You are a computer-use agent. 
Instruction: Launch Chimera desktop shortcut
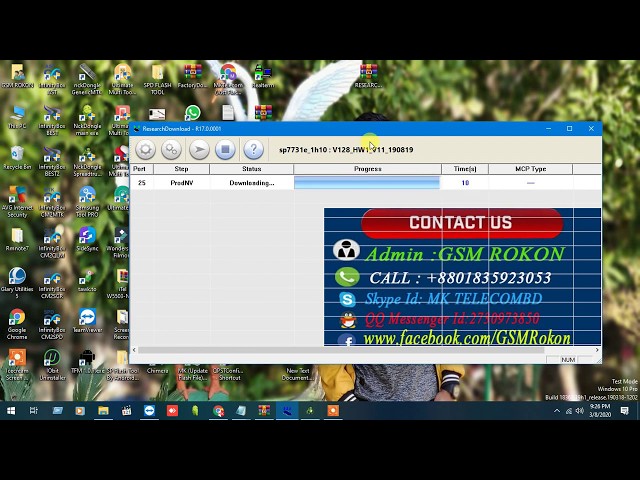pos(158,370)
